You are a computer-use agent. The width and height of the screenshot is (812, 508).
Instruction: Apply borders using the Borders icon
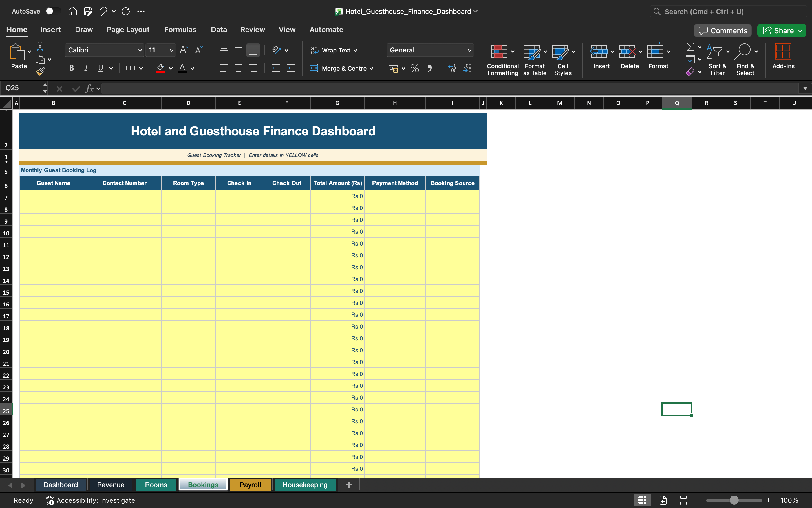point(131,68)
